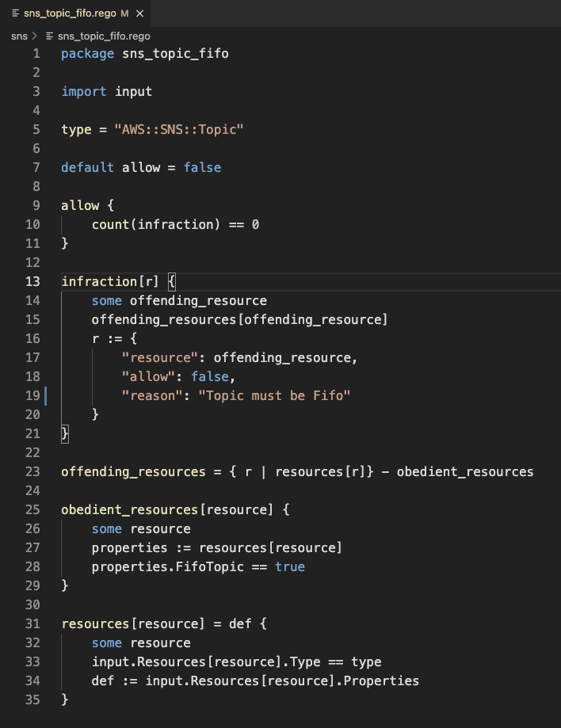Click line number 1 in the gutter
Screen dimensions: 561x728
point(36,53)
